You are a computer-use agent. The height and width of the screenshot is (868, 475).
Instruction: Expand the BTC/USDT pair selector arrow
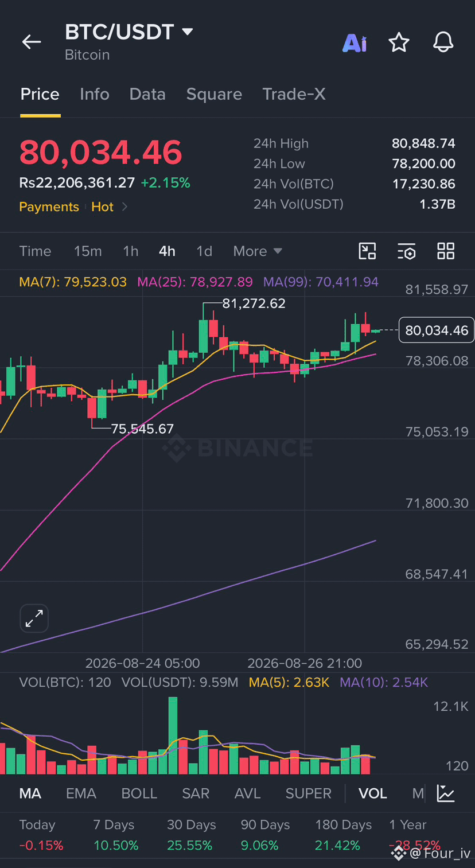click(x=188, y=32)
